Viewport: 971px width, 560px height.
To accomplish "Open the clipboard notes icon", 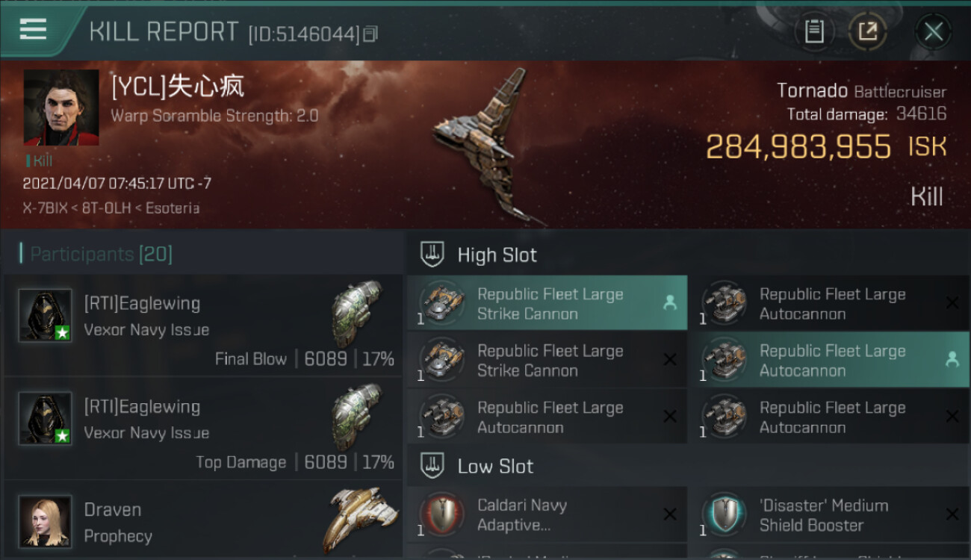I will 814,31.
